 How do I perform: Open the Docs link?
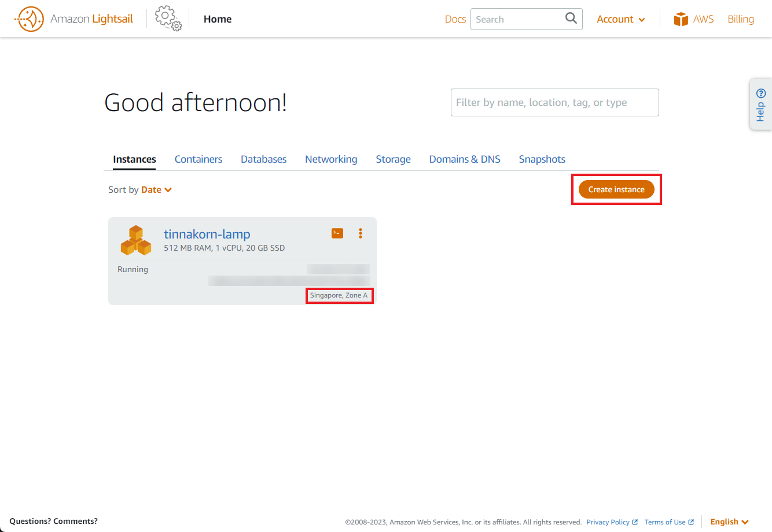pyautogui.click(x=455, y=19)
